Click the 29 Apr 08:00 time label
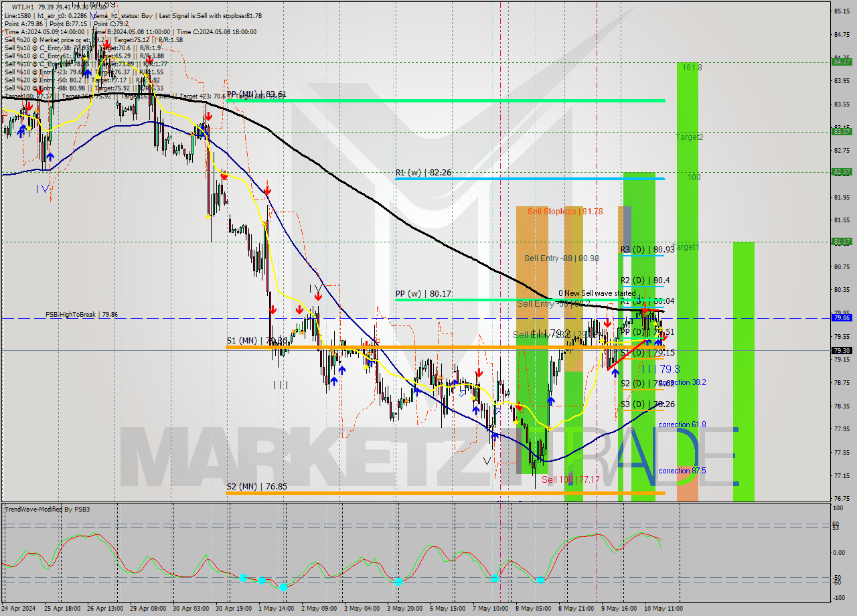Screen dimensions: 857x616 click(x=147, y=609)
